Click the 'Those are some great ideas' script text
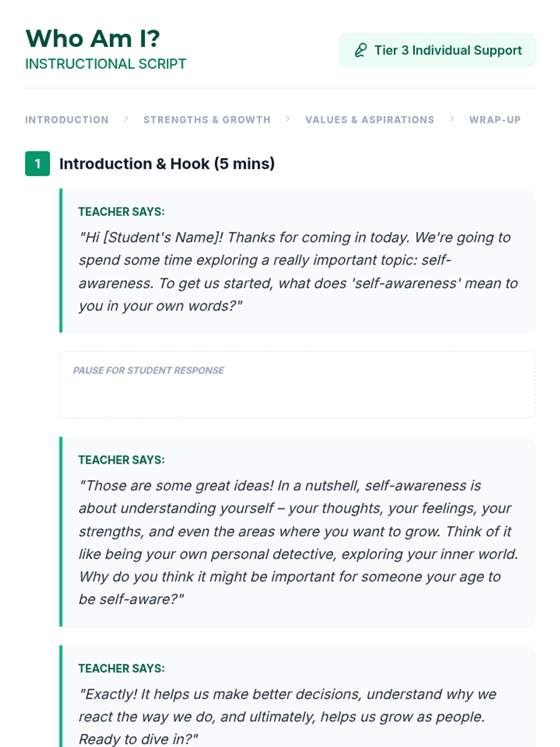The height and width of the screenshot is (747, 560). pos(298,543)
